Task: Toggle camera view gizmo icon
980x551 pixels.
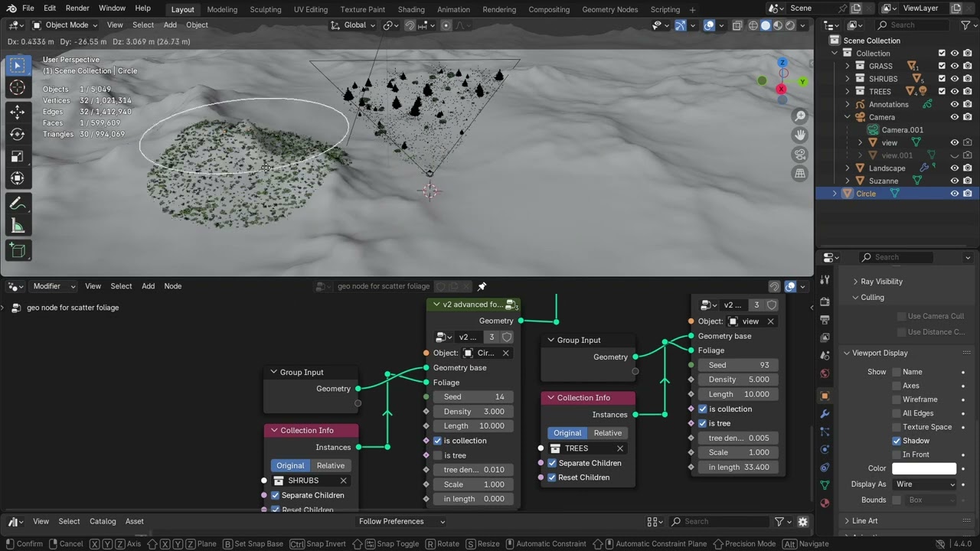Action: [x=800, y=154]
